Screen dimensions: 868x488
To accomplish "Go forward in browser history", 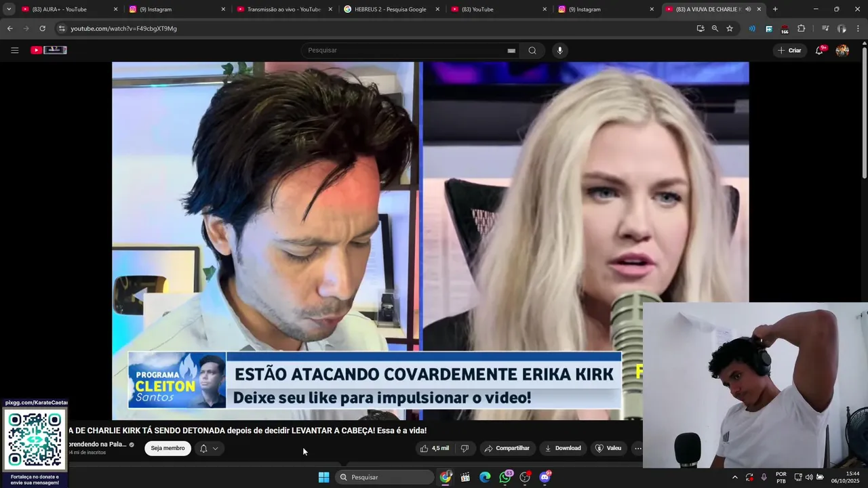I will click(x=26, y=28).
